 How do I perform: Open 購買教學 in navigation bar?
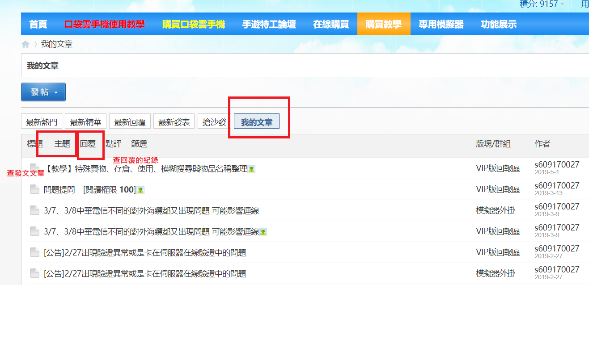click(x=383, y=24)
